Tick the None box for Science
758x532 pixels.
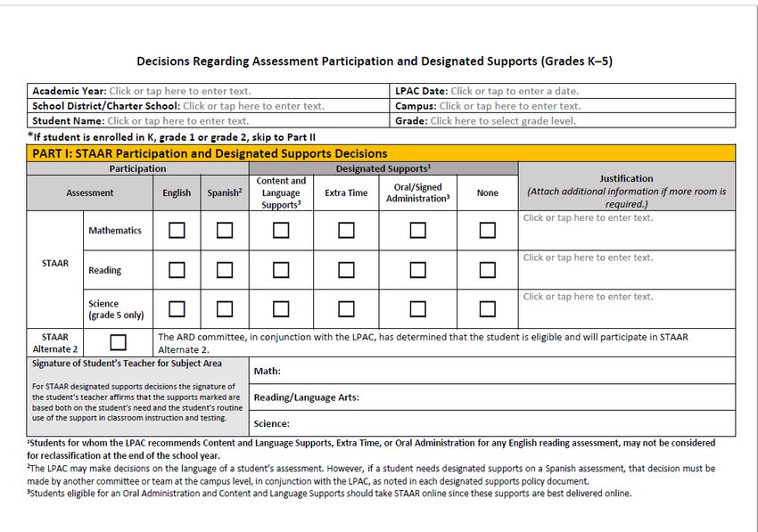pos(487,308)
